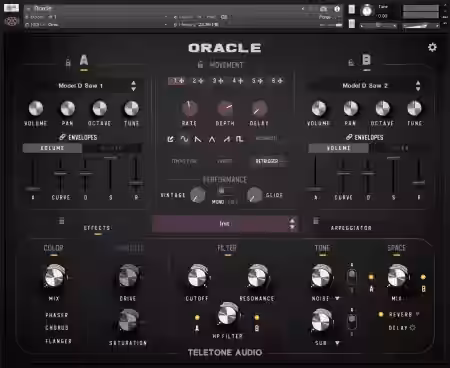Click link icon beside A Envelopes

[x=62, y=137]
